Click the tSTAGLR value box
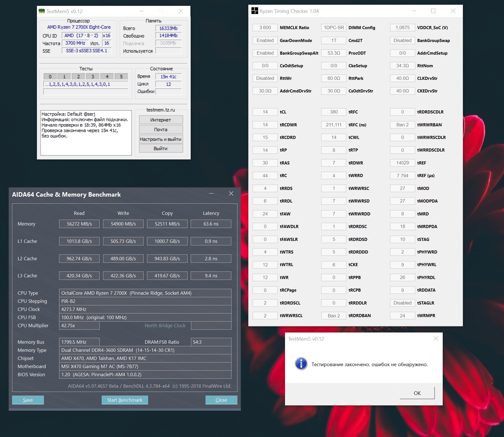Image resolution: width=504 pixels, height=437 pixels. 402,303
